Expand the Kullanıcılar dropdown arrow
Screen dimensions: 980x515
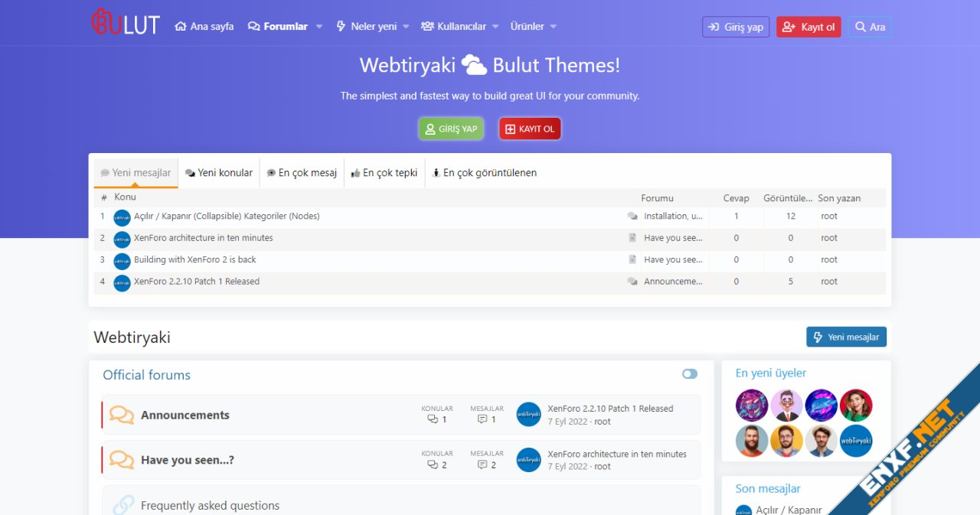[495, 27]
